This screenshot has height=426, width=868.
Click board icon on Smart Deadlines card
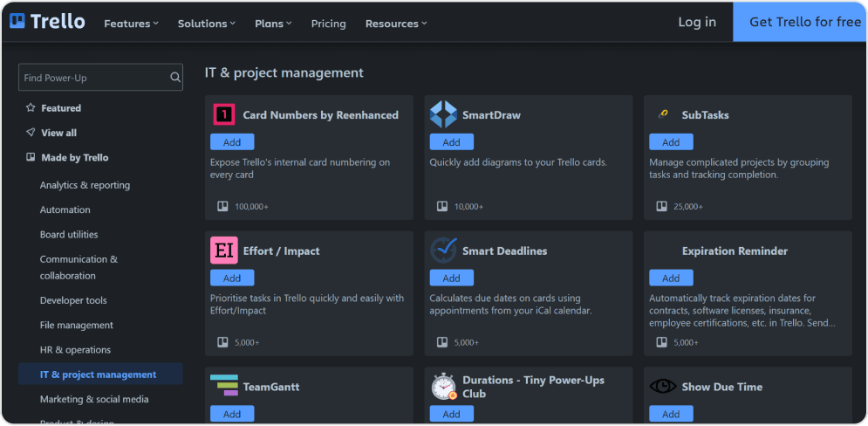441,342
